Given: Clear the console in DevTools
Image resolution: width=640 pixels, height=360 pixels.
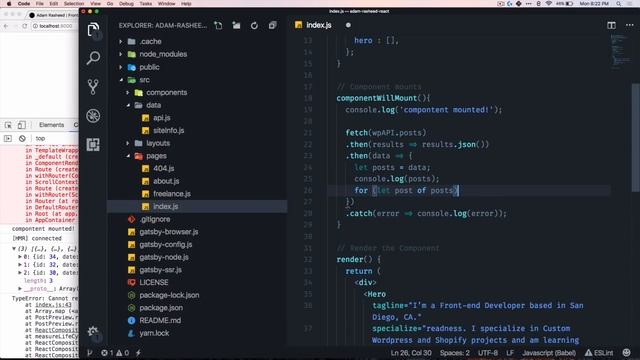Looking at the screenshot, I should pyautogui.click(x=22, y=138).
